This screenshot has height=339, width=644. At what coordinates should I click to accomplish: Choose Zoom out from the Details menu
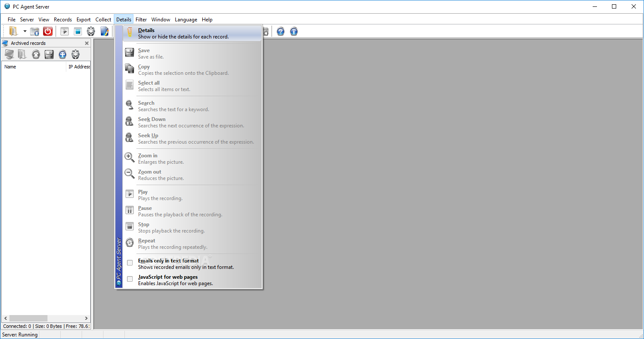click(192, 175)
